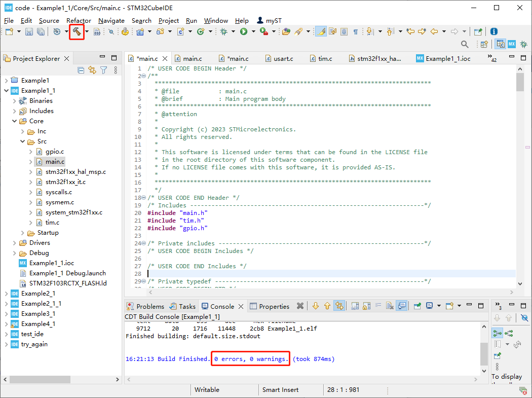Click the console vertical scrollbar thumb
The height and width of the screenshot is (398, 532).
484,353
